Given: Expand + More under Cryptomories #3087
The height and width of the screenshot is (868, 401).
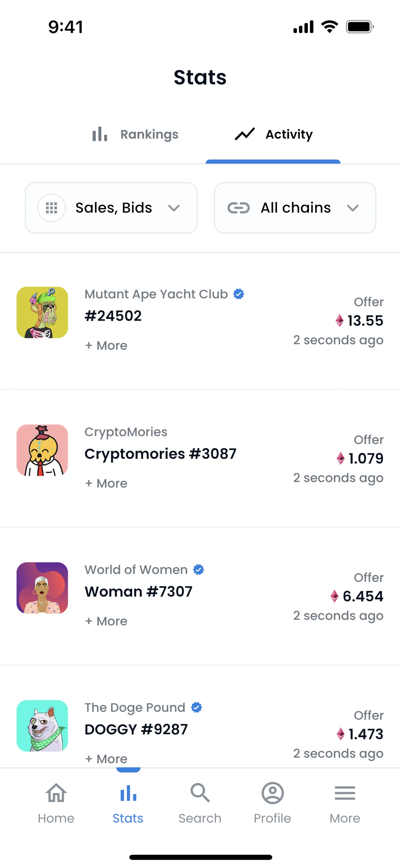Looking at the screenshot, I should click(x=106, y=484).
